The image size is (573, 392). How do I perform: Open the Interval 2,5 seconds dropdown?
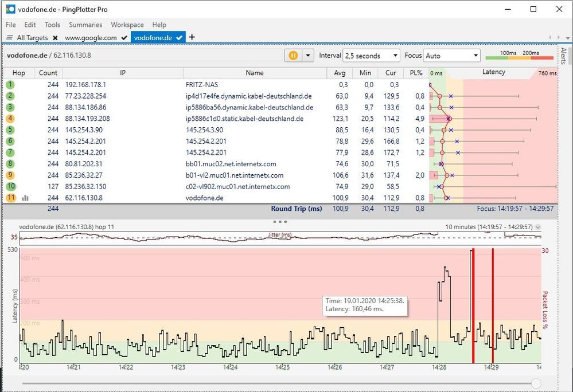371,56
